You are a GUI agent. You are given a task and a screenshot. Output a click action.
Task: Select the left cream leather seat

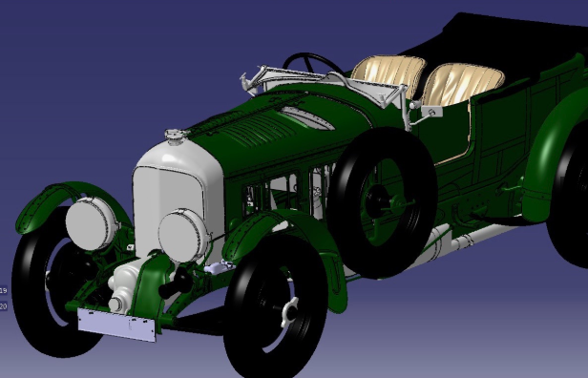[388, 73]
